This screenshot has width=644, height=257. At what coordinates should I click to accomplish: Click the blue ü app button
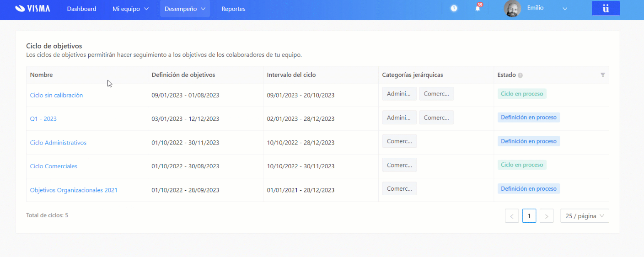(x=606, y=9)
